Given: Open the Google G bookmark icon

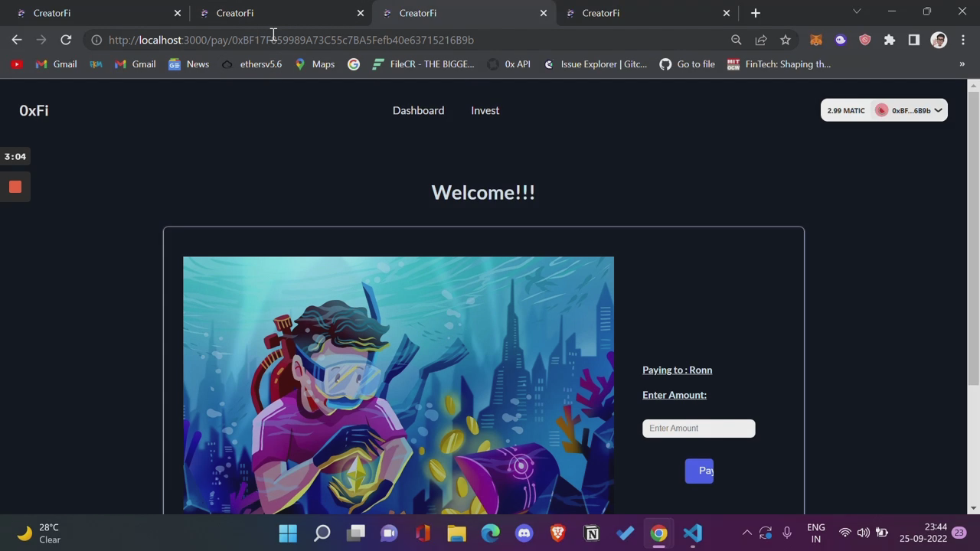Looking at the screenshot, I should [x=354, y=64].
